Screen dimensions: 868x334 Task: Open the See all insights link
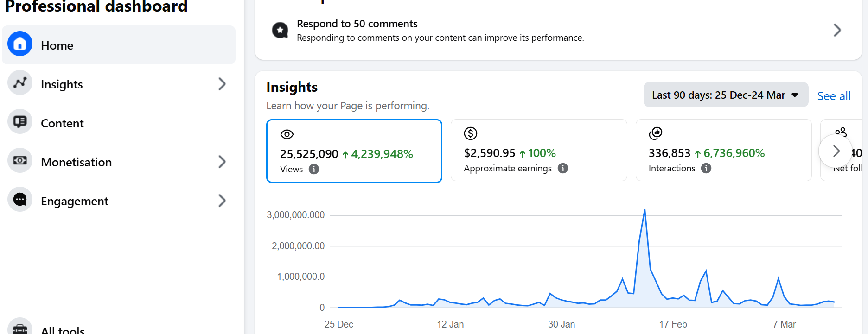pos(833,96)
